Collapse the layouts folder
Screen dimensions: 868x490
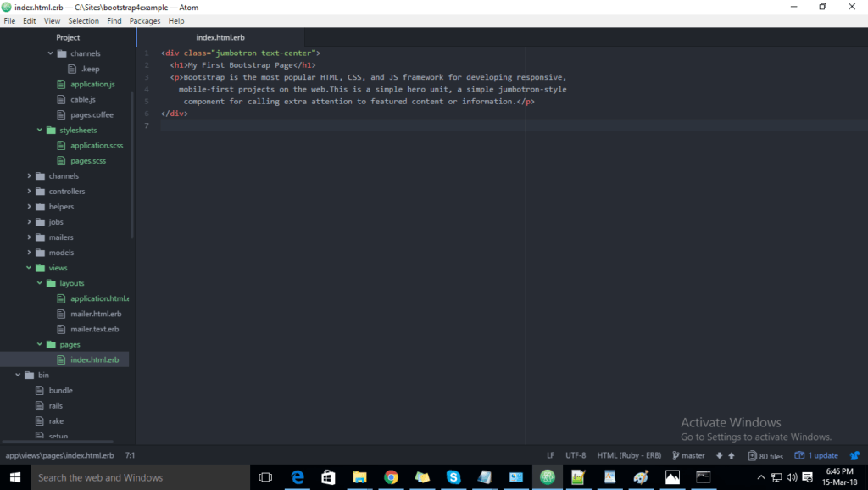(x=39, y=283)
